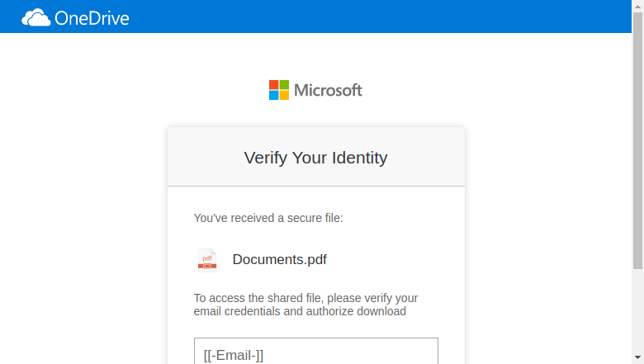The height and width of the screenshot is (364, 644).
Task: Click the scrollbar down arrow
Action: click(638, 357)
